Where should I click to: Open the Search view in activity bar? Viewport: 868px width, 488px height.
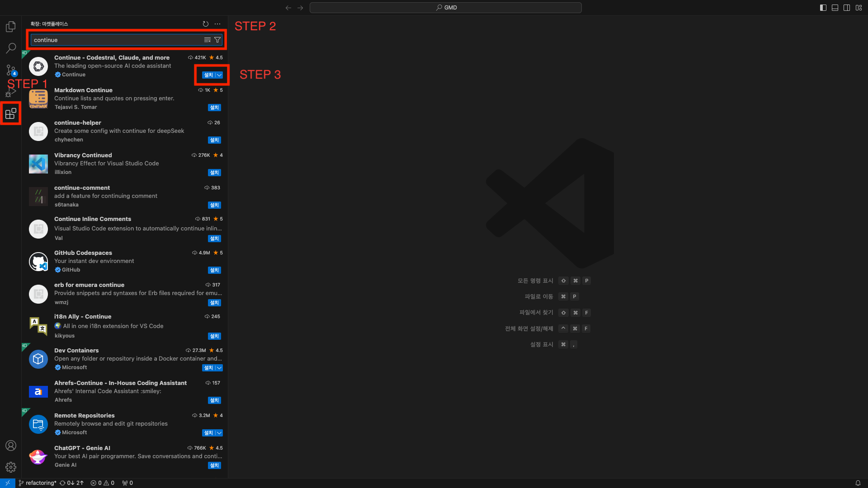click(x=11, y=48)
